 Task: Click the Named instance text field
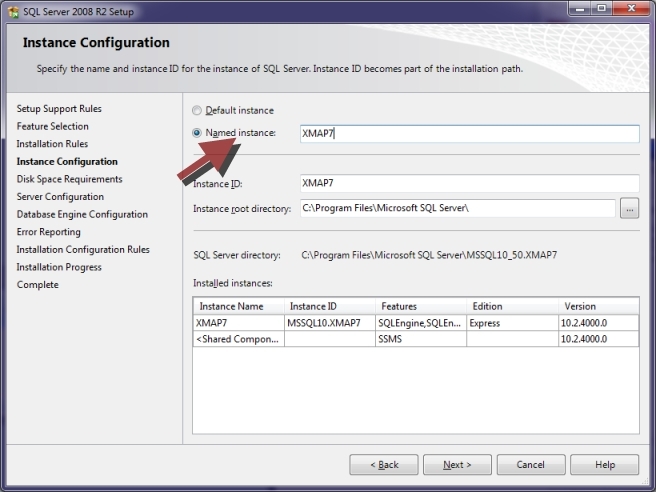tap(469, 133)
